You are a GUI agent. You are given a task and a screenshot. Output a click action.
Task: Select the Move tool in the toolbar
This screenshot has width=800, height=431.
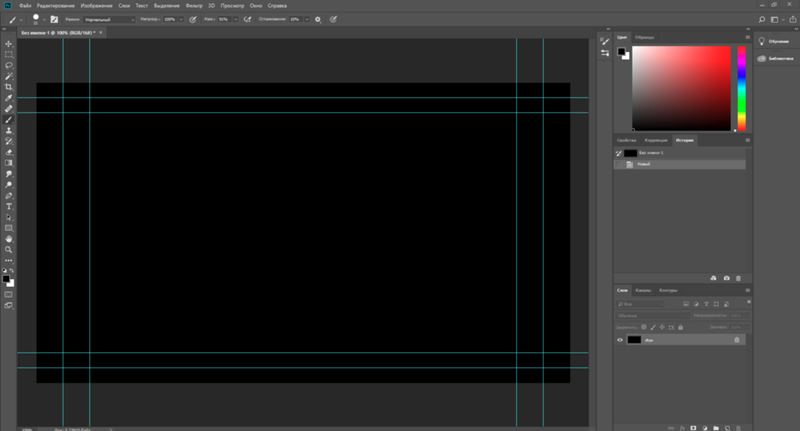[9, 44]
